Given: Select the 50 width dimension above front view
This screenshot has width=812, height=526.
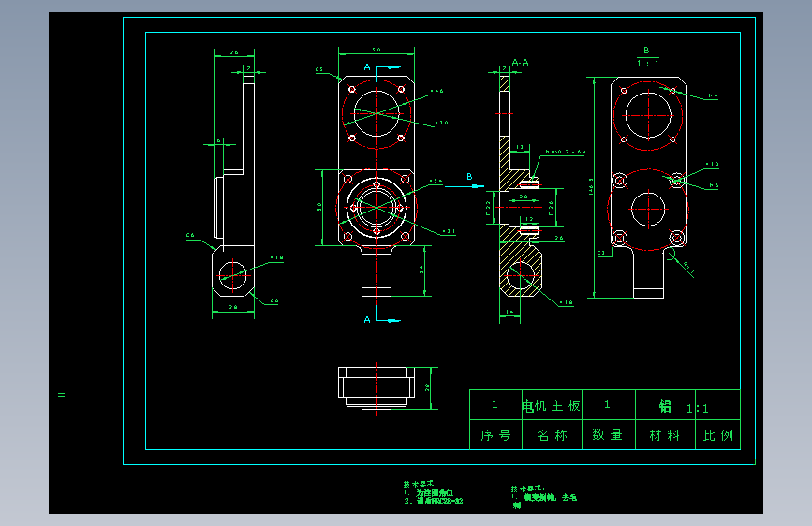Looking at the screenshot, I should pyautogui.click(x=376, y=50).
